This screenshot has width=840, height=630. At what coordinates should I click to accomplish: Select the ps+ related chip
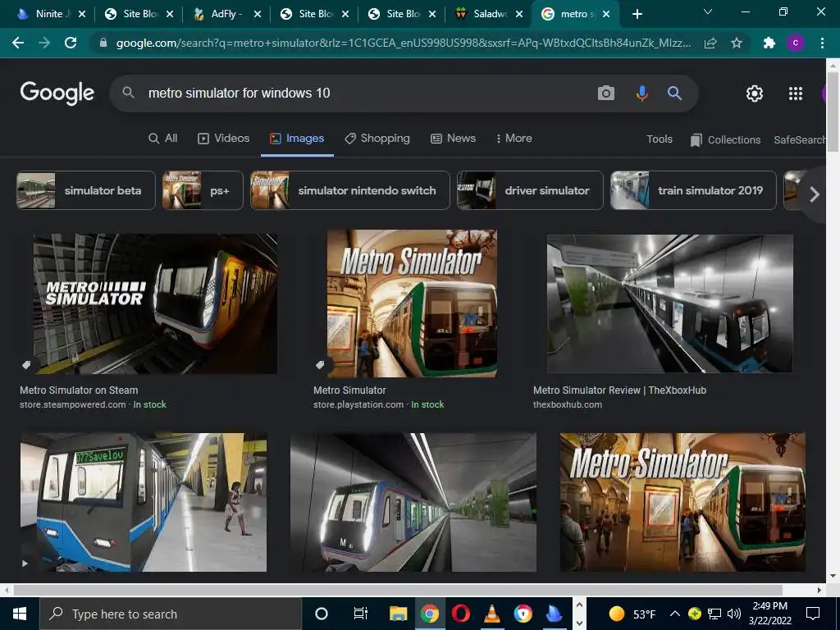click(203, 190)
